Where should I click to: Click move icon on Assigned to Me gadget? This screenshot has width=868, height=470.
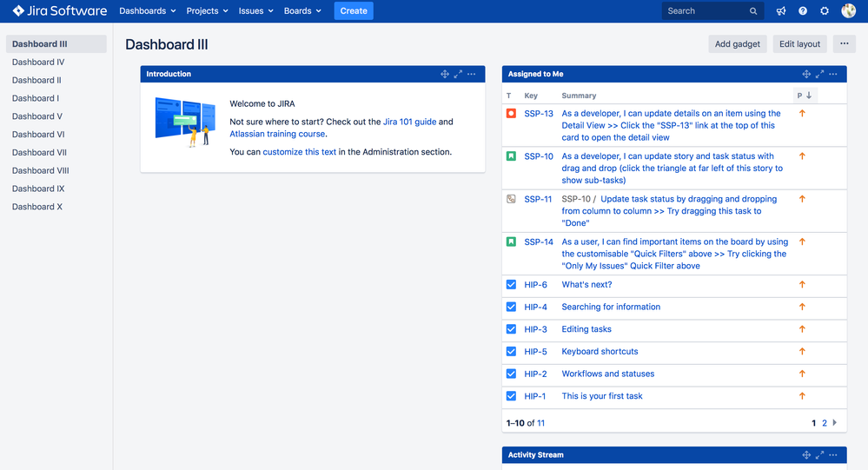coord(806,74)
